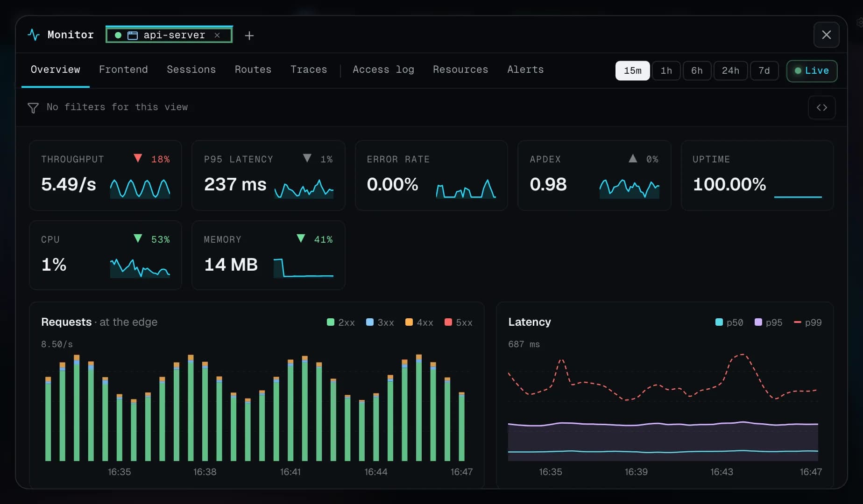Open the P95 Latency metric card
Viewport: 863px width, 504px height.
pyautogui.click(x=269, y=175)
